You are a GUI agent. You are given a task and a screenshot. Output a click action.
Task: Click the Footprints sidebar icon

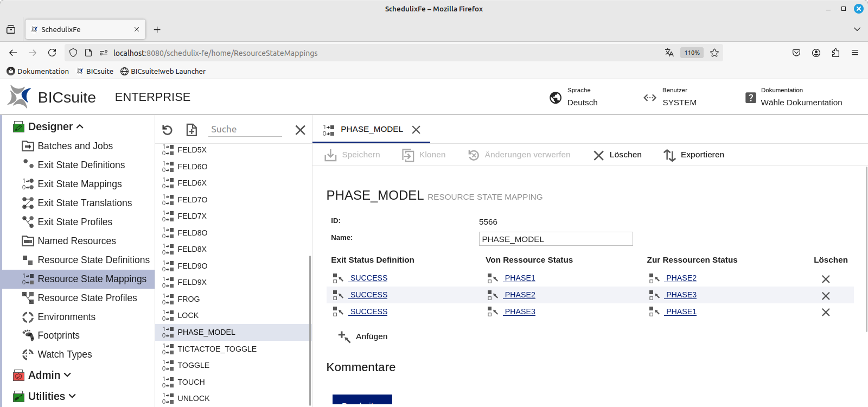(28, 335)
